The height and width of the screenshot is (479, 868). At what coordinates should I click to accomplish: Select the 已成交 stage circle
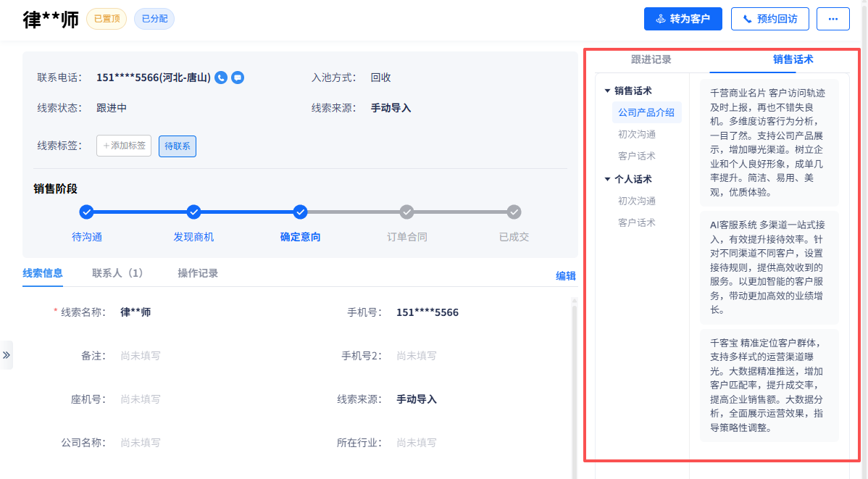(514, 212)
